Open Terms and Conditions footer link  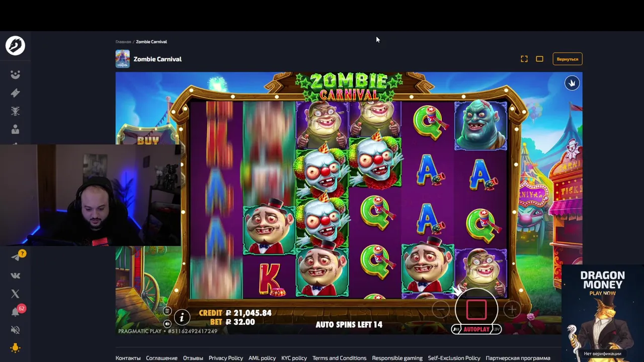click(340, 358)
